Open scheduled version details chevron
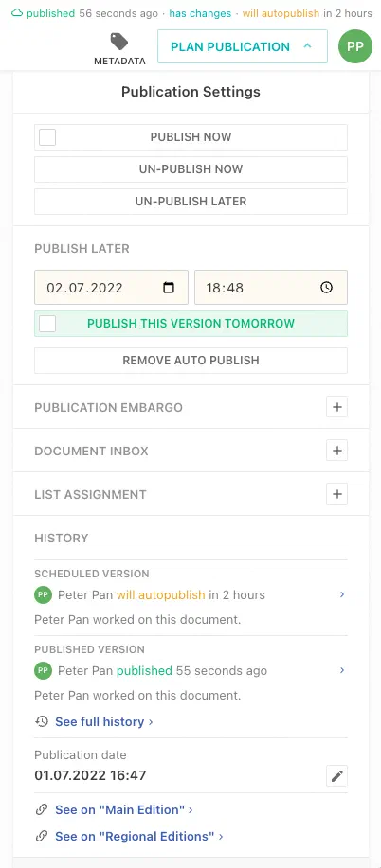The width and height of the screenshot is (381, 868). point(342,594)
